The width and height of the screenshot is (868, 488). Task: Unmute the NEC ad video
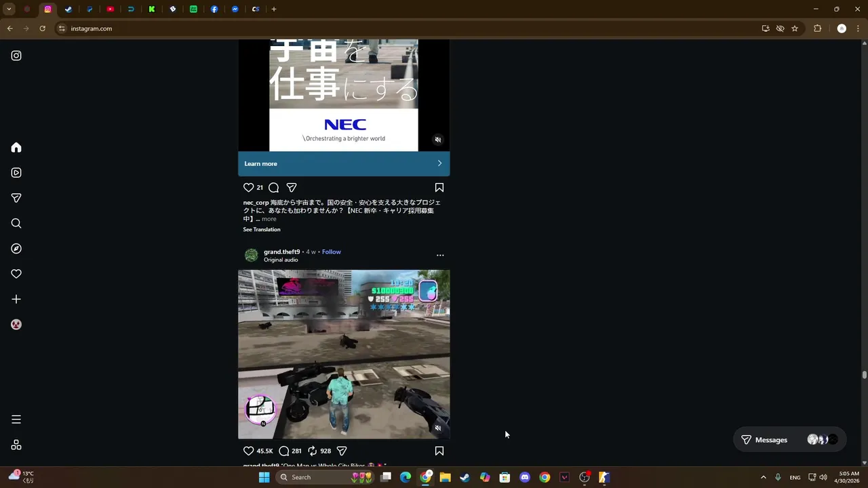[x=438, y=140]
